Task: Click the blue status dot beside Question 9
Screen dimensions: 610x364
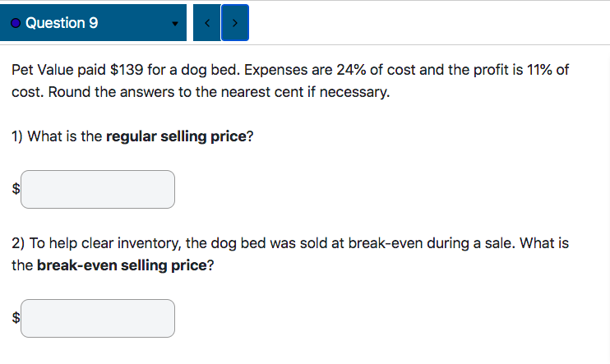Action: pyautogui.click(x=16, y=23)
